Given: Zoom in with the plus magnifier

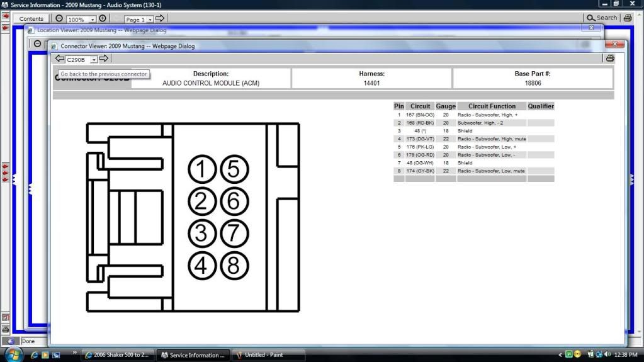Looking at the screenshot, I should click(x=103, y=19).
